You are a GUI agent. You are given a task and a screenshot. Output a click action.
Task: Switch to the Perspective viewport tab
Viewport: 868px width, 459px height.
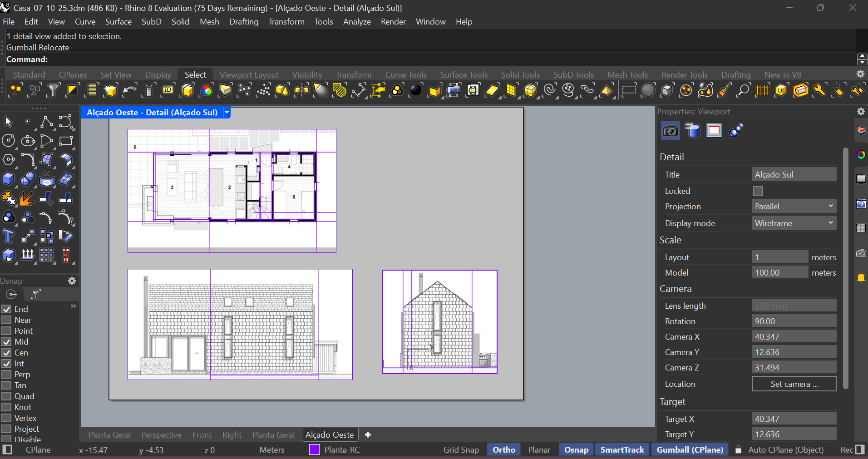[161, 435]
